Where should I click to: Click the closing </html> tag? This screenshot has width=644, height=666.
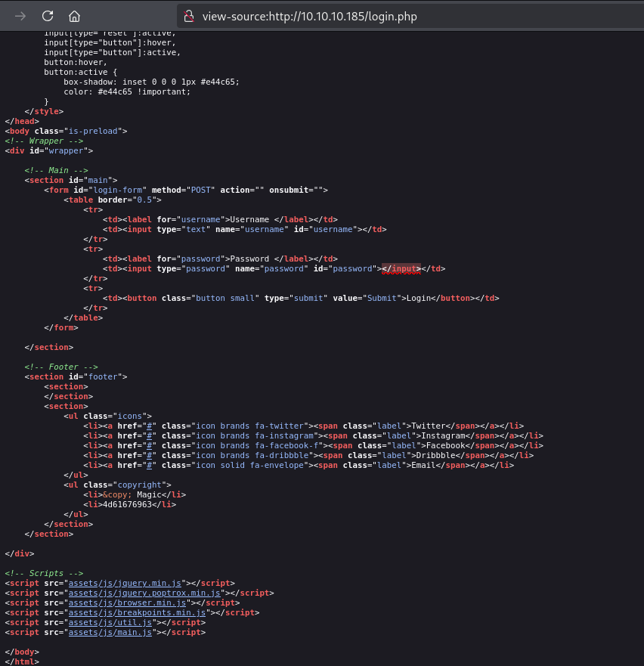pos(22,661)
